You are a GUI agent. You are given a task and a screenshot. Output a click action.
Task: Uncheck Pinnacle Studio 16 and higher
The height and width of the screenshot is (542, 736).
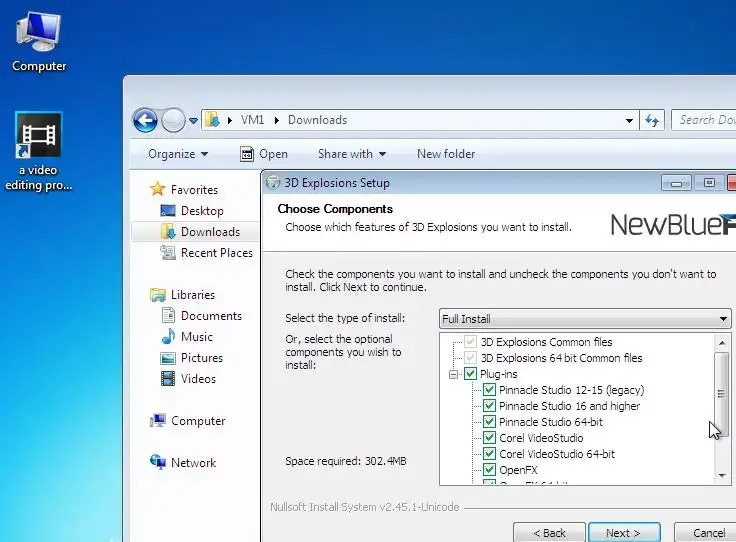click(489, 406)
